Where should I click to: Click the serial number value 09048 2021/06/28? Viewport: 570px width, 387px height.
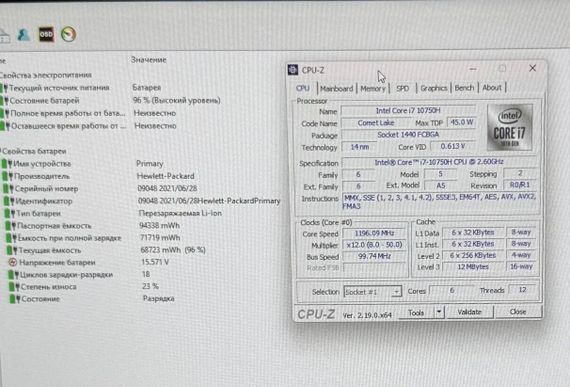(x=167, y=189)
